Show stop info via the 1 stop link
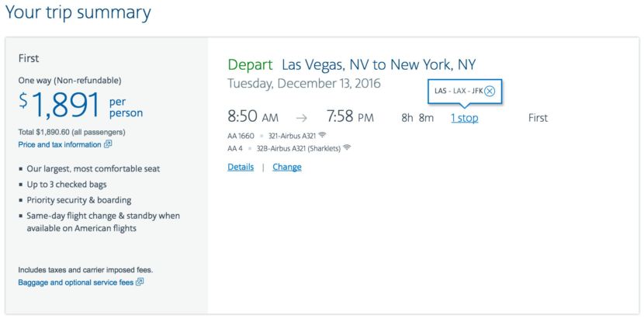 point(464,118)
